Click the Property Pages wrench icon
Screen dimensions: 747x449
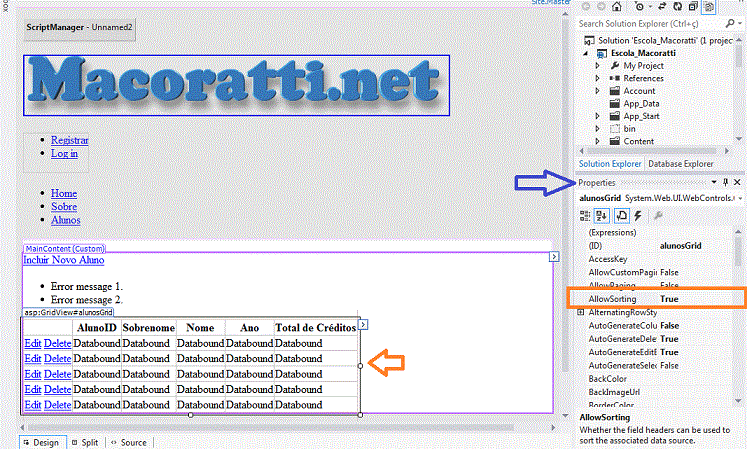pyautogui.click(x=658, y=216)
